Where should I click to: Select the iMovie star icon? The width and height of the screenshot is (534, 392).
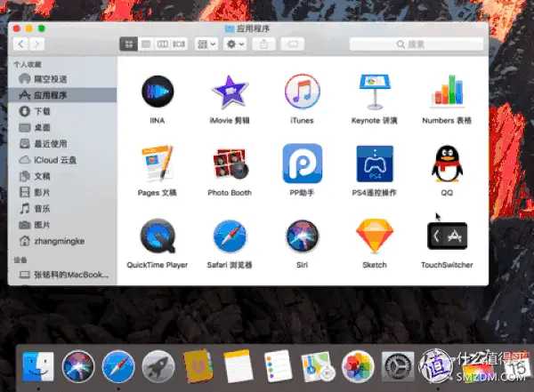click(230, 92)
